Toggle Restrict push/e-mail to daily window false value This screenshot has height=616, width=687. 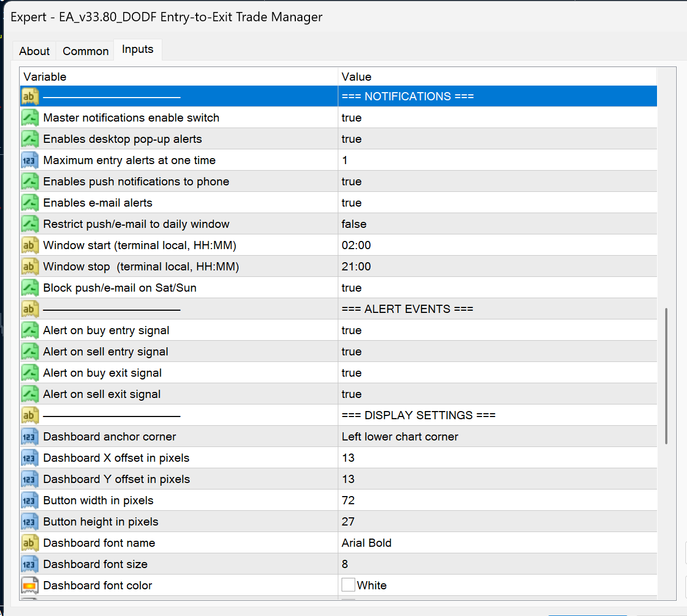(497, 224)
